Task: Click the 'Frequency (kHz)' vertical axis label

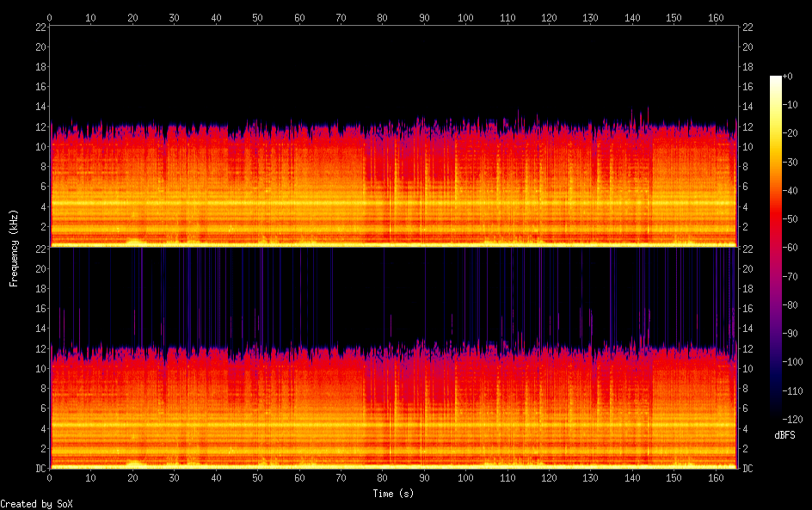Action: coord(14,247)
